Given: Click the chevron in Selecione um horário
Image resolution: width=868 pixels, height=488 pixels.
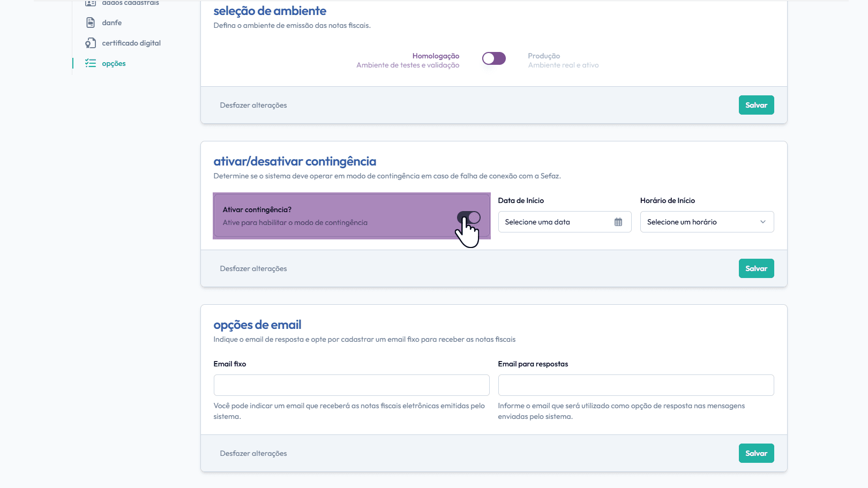Looking at the screenshot, I should [763, 222].
